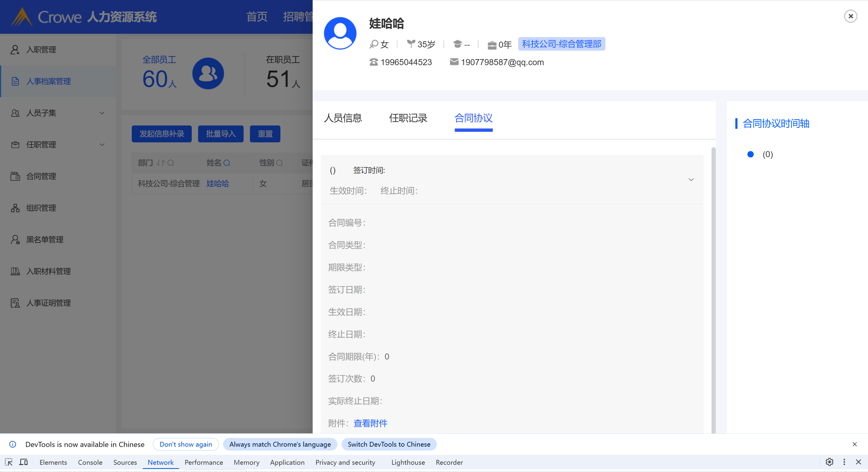868x472 pixels.
Task: Click the 入职管理 sidebar icon
Action: pyautogui.click(x=15, y=49)
